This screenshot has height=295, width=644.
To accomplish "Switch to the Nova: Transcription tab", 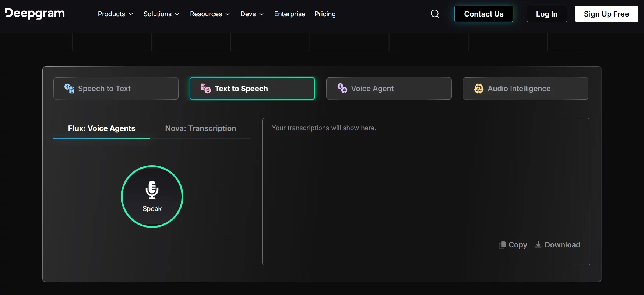I will (200, 128).
